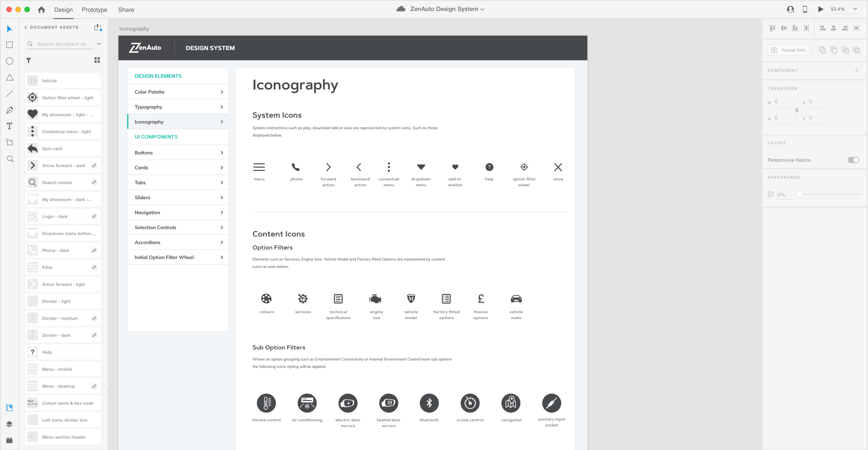
Task: Open the Share tab
Action: (x=126, y=10)
